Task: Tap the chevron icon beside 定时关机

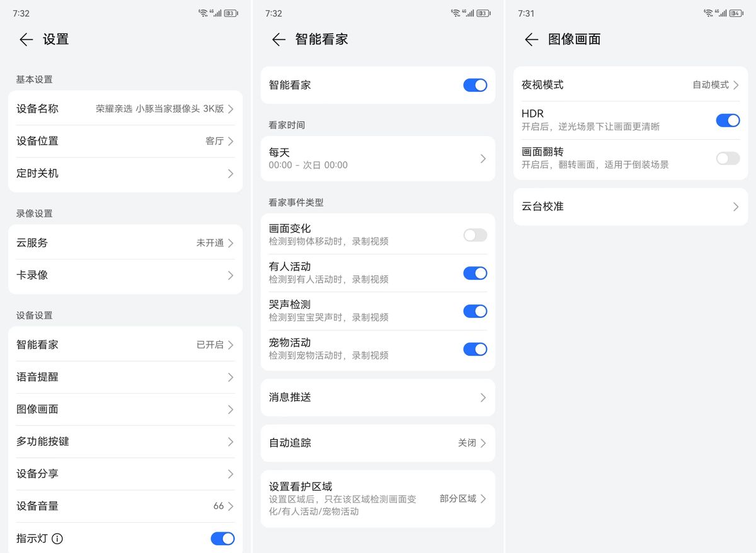Action: point(231,173)
